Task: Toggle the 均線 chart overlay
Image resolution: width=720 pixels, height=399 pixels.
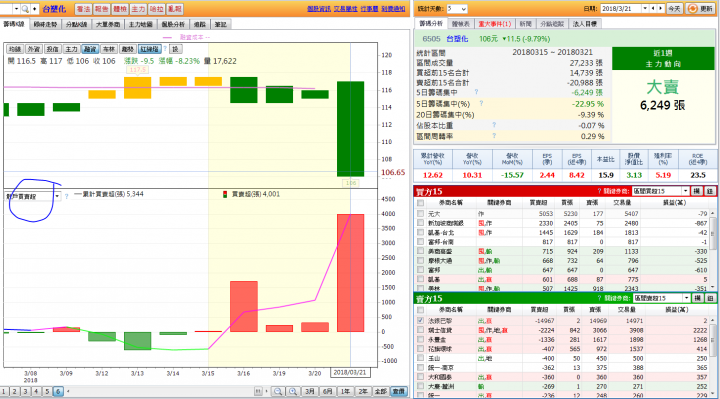Action: [15, 49]
